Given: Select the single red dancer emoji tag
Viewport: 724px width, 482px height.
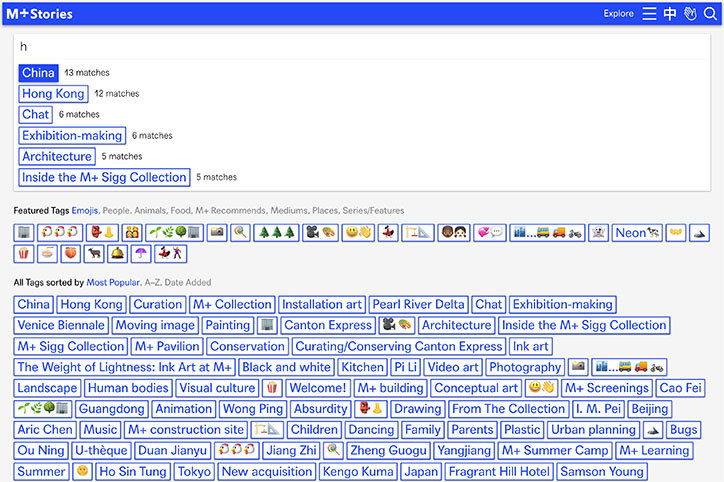Looking at the screenshot, I should (388, 233).
